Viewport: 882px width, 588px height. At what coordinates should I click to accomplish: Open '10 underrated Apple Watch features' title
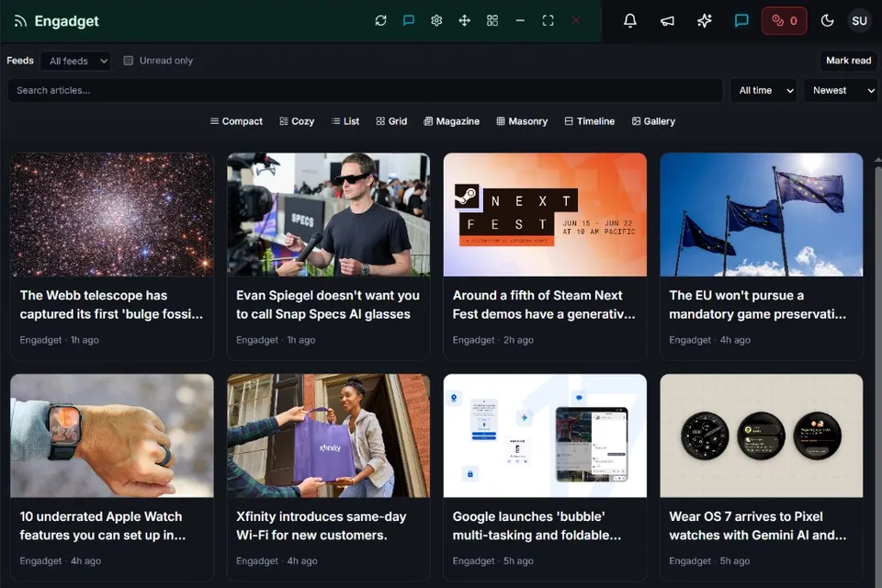pos(103,526)
